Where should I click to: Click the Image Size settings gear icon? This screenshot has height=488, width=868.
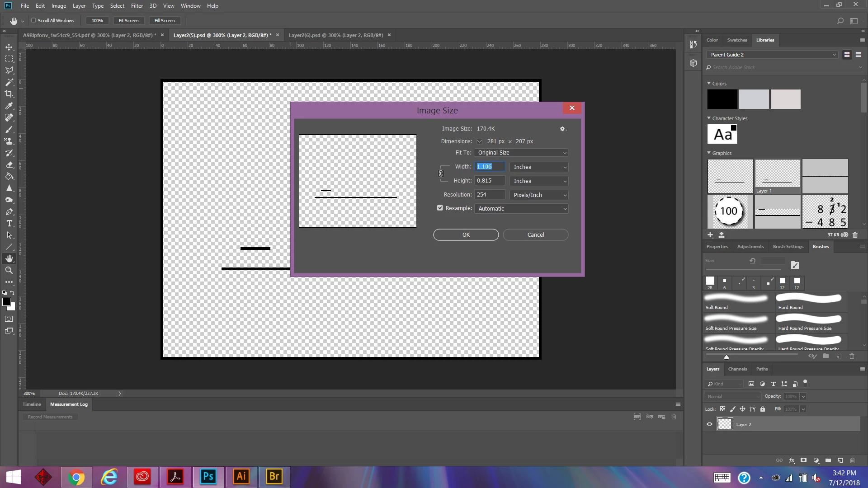pos(562,129)
